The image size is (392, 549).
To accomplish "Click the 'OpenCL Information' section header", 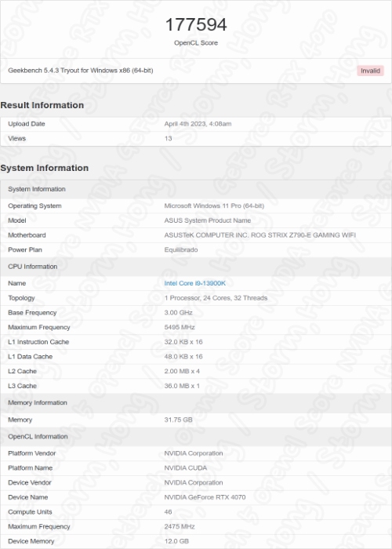I will coord(38,437).
